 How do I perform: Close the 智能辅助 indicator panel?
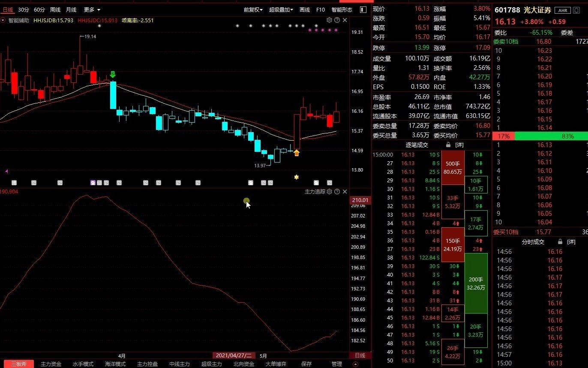click(x=345, y=20)
